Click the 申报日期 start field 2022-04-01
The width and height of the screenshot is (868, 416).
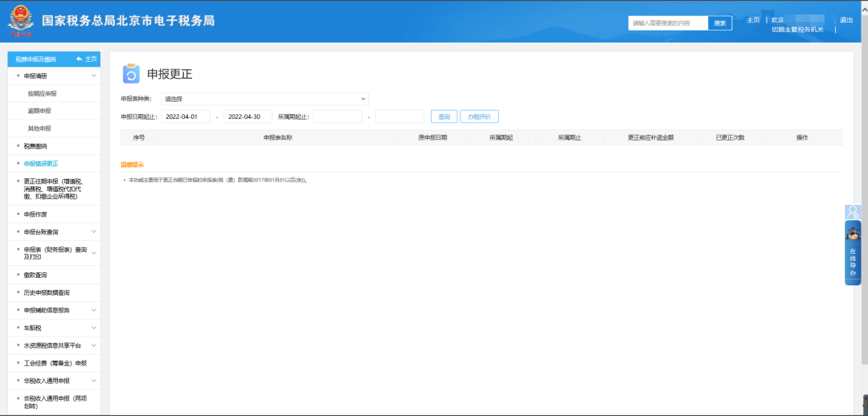click(186, 116)
